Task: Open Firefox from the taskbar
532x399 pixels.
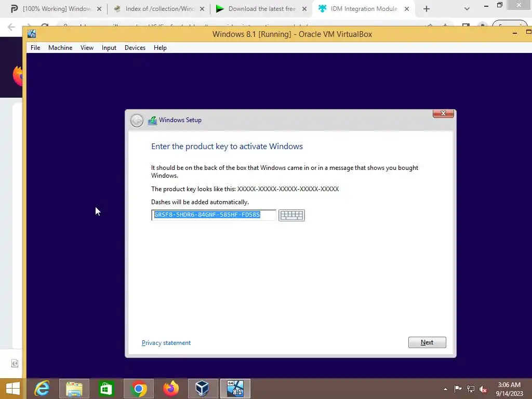Action: [x=170, y=389]
